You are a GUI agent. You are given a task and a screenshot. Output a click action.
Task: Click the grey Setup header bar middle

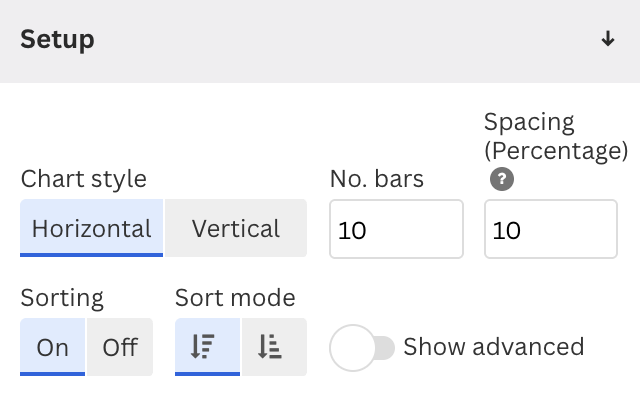click(320, 41)
